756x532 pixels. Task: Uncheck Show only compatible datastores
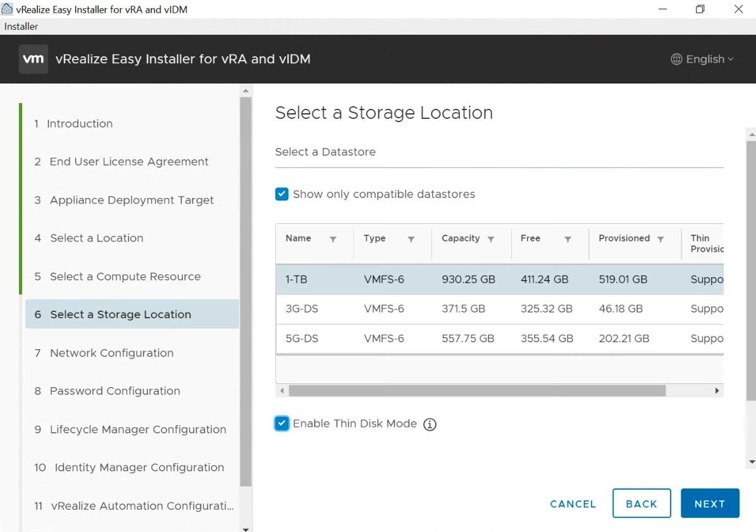[x=282, y=194]
